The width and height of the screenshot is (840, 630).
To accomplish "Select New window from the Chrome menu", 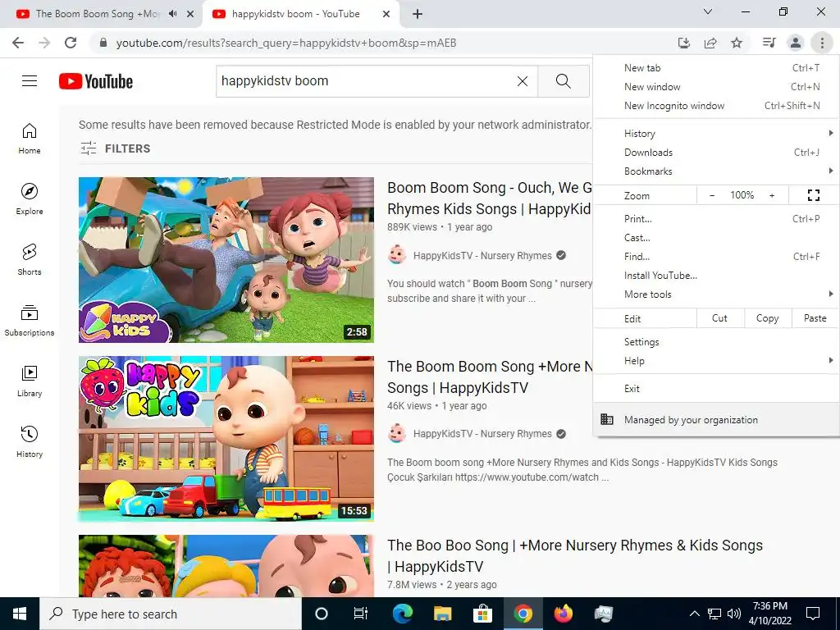I will [716, 87].
